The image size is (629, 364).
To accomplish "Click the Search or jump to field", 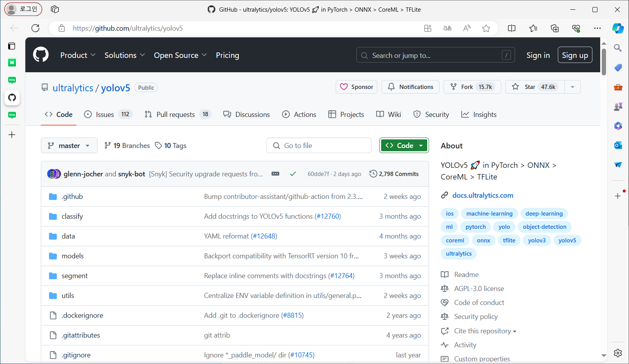I will [x=436, y=55].
